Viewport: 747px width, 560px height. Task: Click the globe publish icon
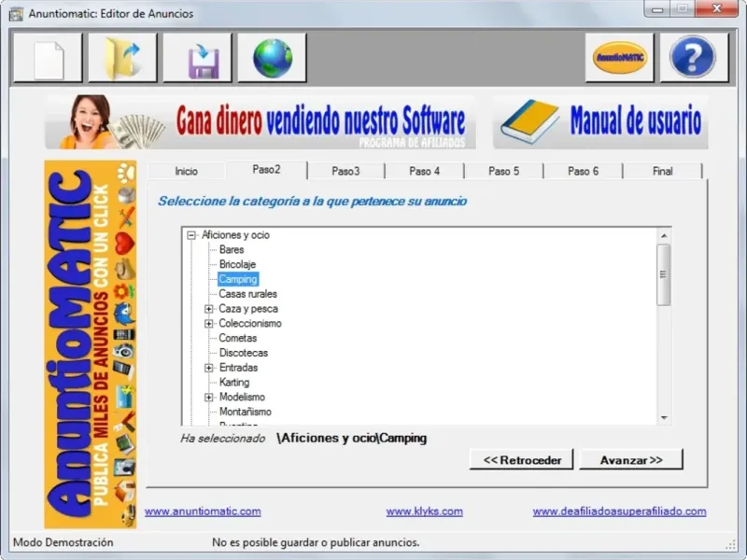pyautogui.click(x=272, y=58)
